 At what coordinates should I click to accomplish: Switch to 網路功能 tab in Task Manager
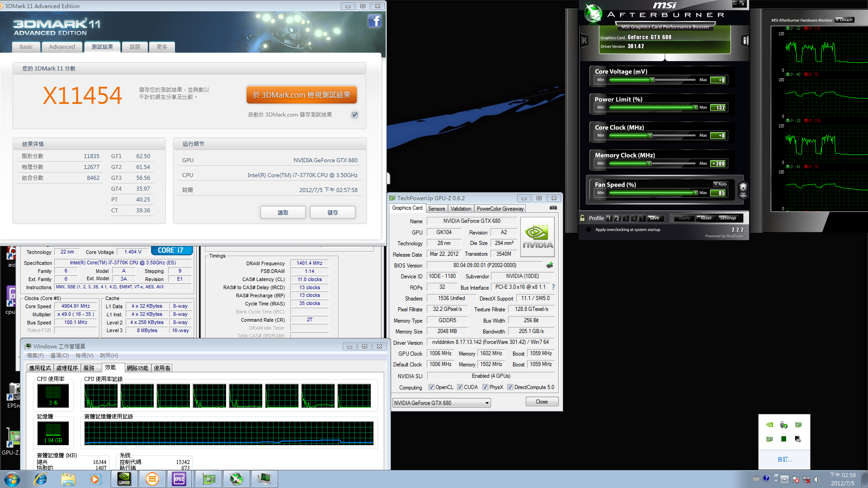(137, 368)
